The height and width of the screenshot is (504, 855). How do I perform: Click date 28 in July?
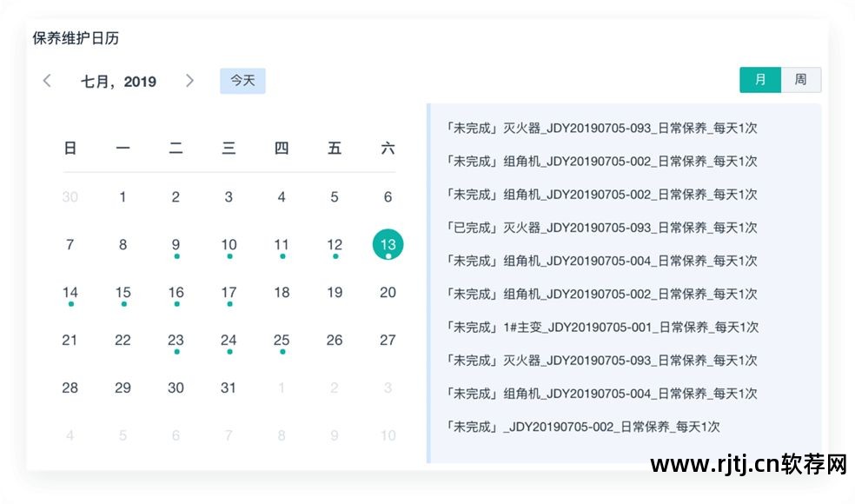pos(70,388)
